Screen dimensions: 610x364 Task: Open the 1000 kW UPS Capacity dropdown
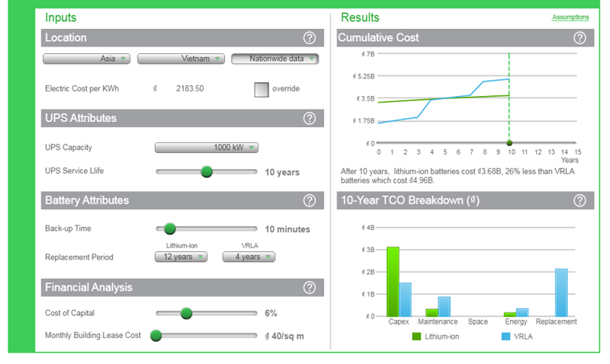[x=207, y=148]
